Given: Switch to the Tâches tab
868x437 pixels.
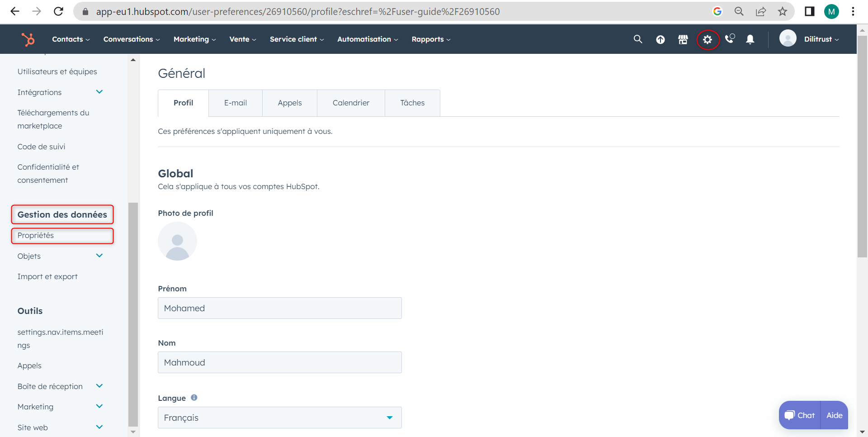Looking at the screenshot, I should pyautogui.click(x=412, y=103).
